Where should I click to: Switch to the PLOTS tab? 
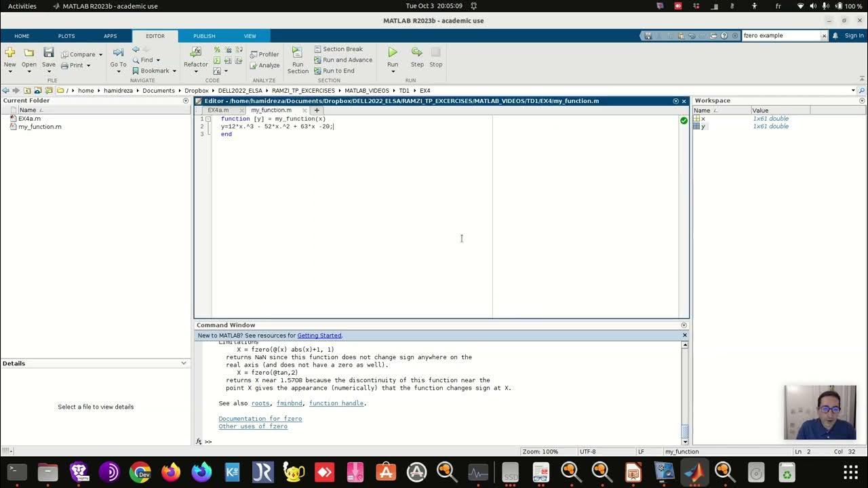66,36
